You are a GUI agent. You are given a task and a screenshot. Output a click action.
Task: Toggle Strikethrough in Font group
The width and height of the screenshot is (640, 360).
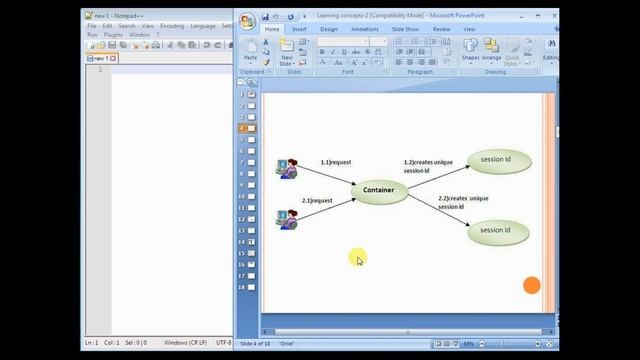coord(356,52)
